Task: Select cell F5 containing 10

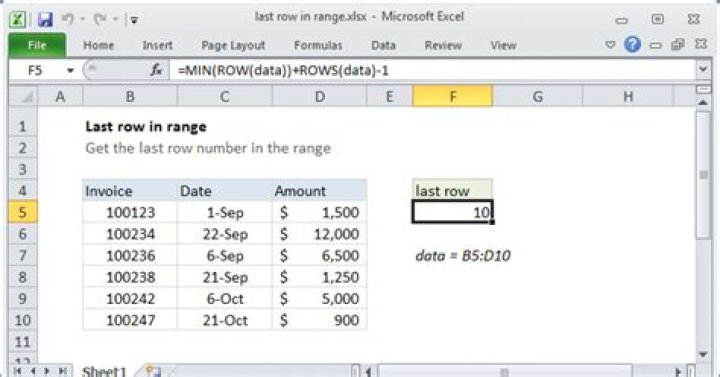Action: coord(453,212)
